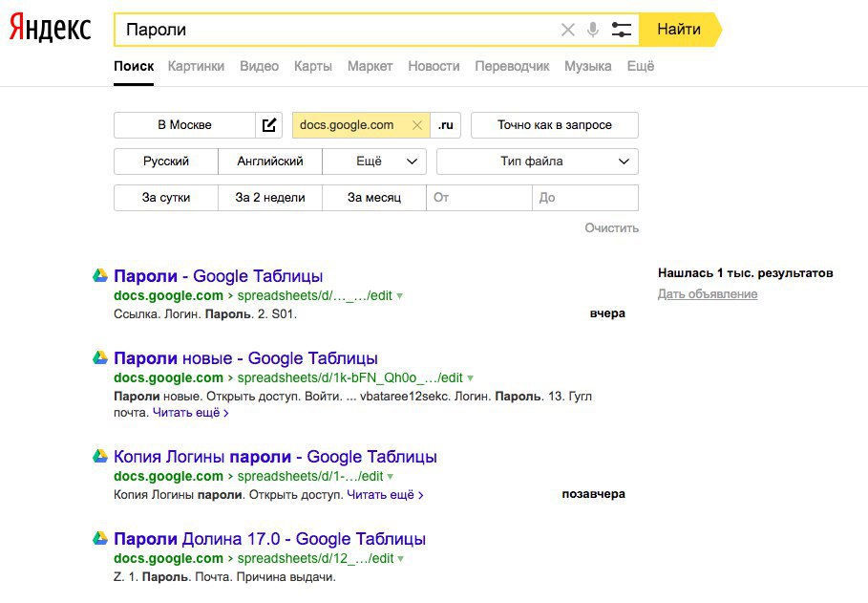868x603 pixels.
Task: Toggle the Русский language filter
Action: tap(166, 162)
